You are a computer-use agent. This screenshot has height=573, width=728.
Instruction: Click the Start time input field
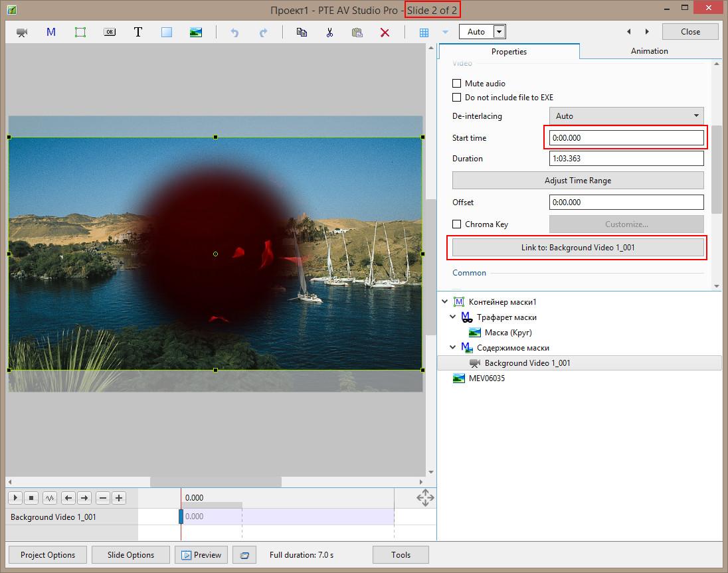click(x=626, y=138)
